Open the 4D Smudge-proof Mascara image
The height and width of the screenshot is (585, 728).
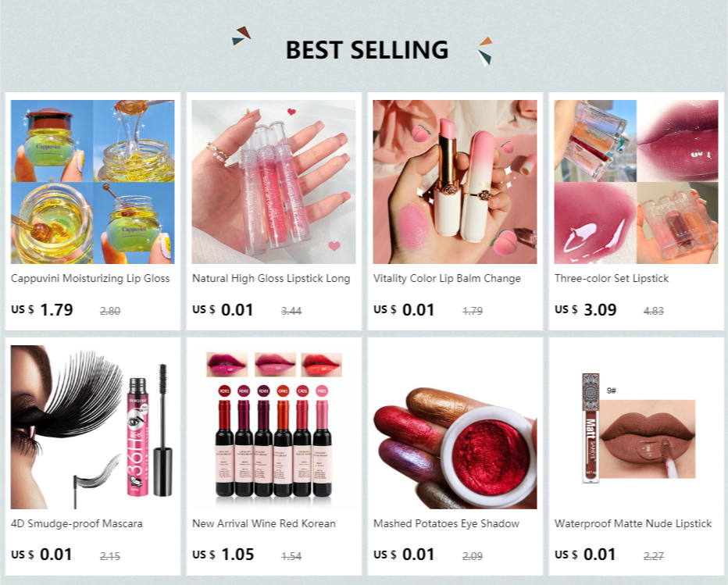coord(93,427)
